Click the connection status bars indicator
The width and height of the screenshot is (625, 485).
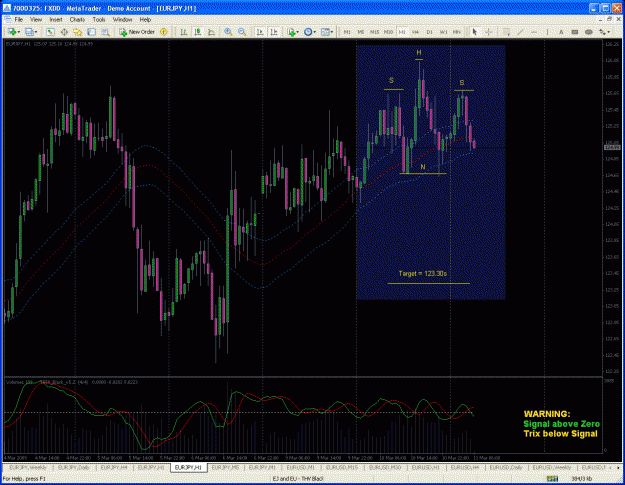coord(552,479)
